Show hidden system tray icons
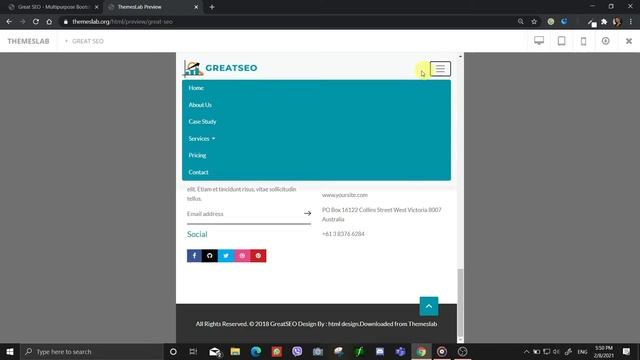 tap(527, 351)
